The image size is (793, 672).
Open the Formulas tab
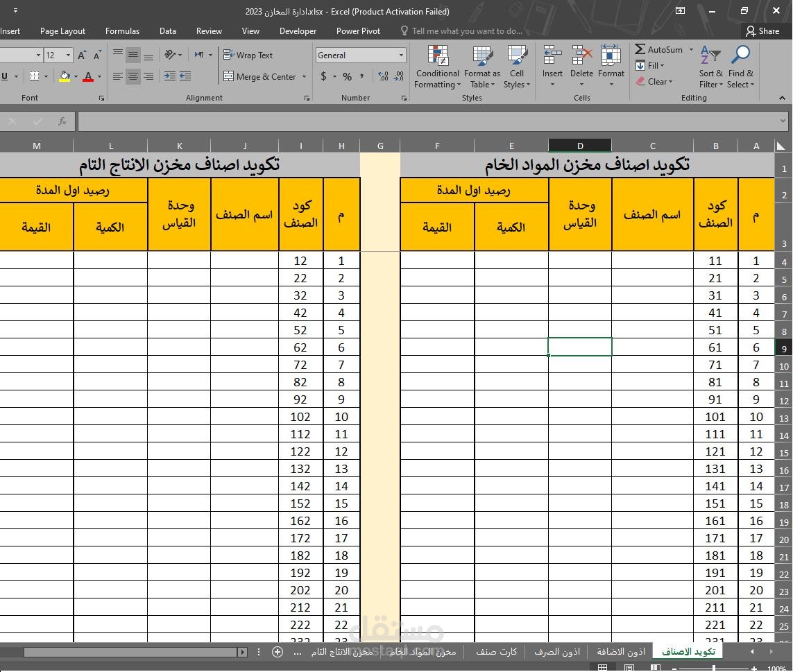point(122,31)
